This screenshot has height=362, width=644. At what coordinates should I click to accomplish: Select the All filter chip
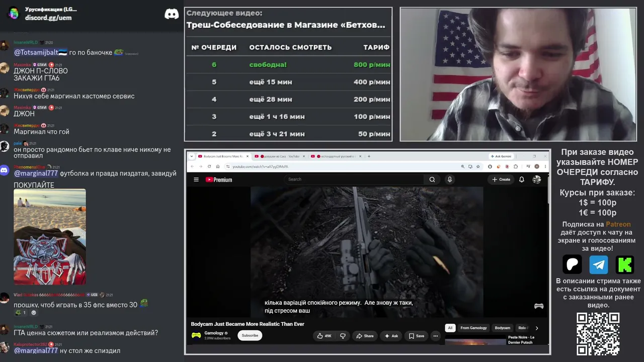tap(450, 328)
